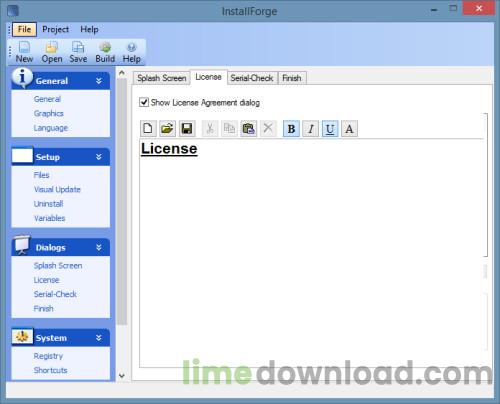Open Files link under Setup
The width and height of the screenshot is (500, 404).
(41, 175)
